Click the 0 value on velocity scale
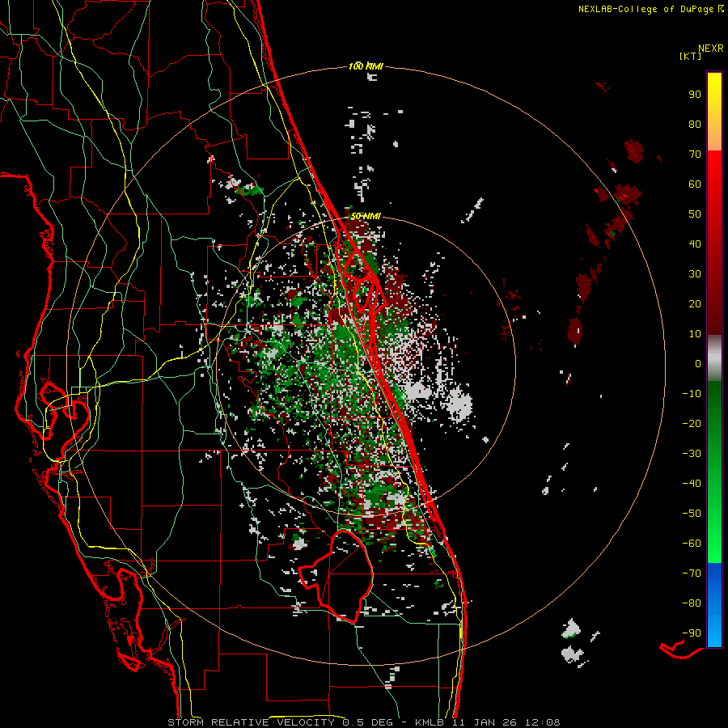Image resolution: width=728 pixels, height=728 pixels. click(698, 363)
